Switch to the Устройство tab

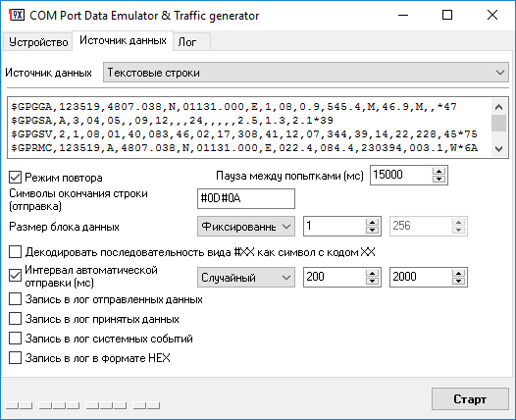coord(38,42)
